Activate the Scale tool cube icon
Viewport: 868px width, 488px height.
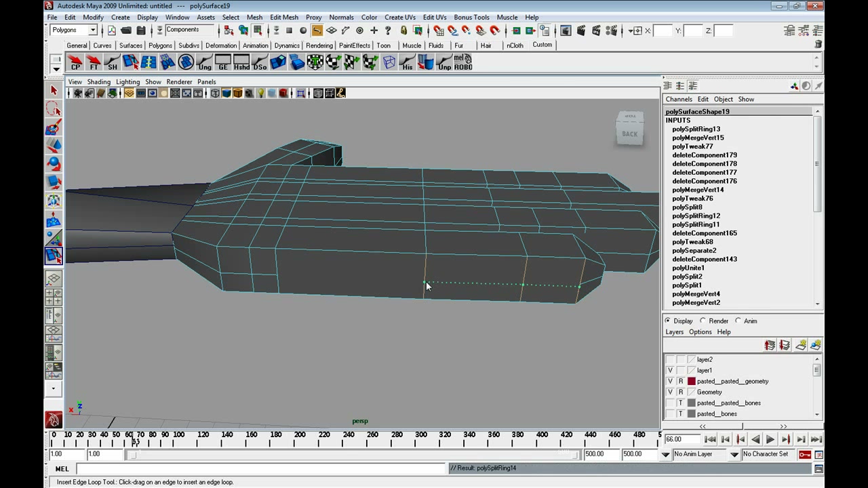pyautogui.click(x=54, y=182)
